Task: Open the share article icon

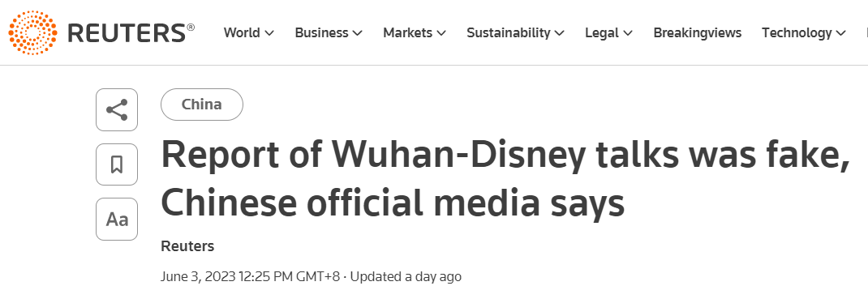Action: tap(117, 110)
